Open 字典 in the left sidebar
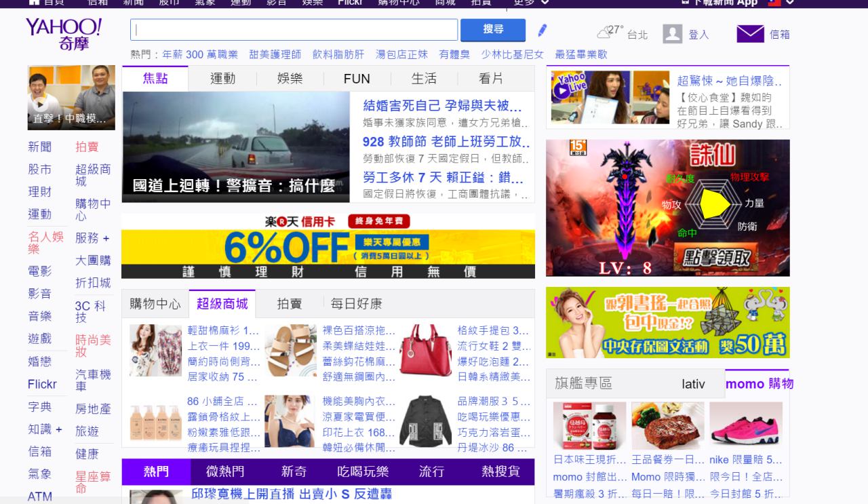This screenshot has height=504, width=868. point(39,407)
